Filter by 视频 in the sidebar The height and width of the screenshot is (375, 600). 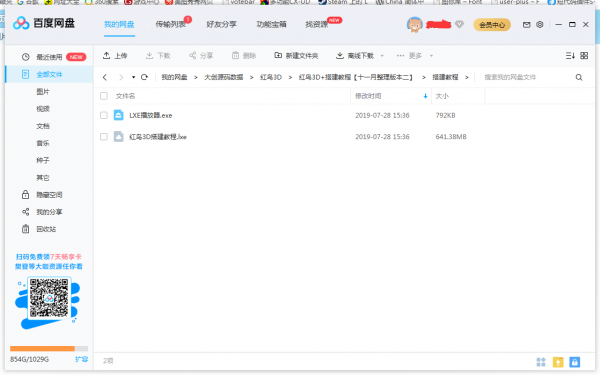coord(43,109)
